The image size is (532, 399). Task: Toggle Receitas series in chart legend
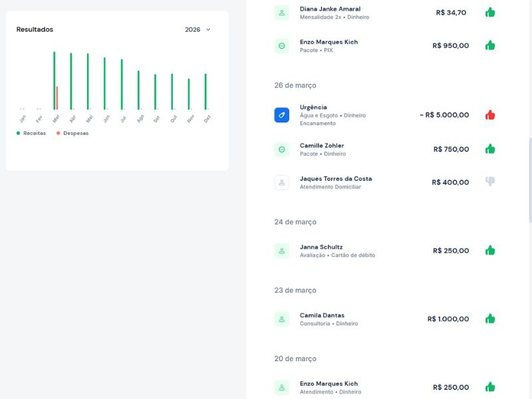point(31,133)
